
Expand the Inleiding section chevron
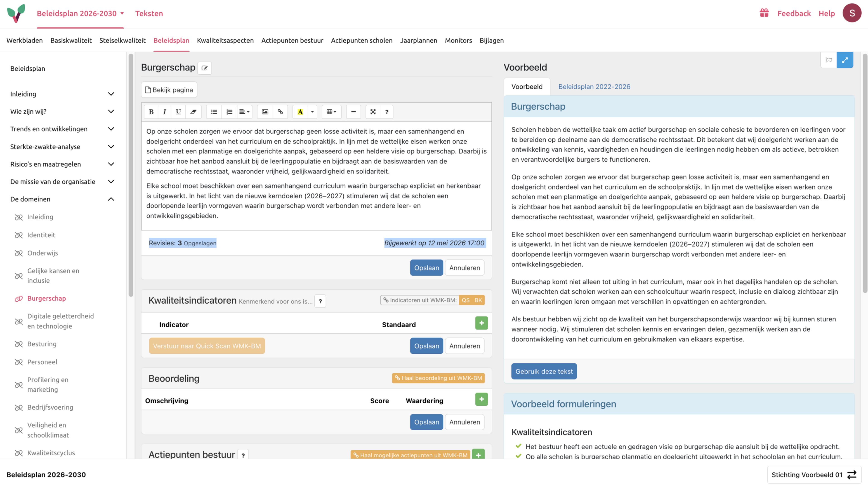click(x=111, y=94)
